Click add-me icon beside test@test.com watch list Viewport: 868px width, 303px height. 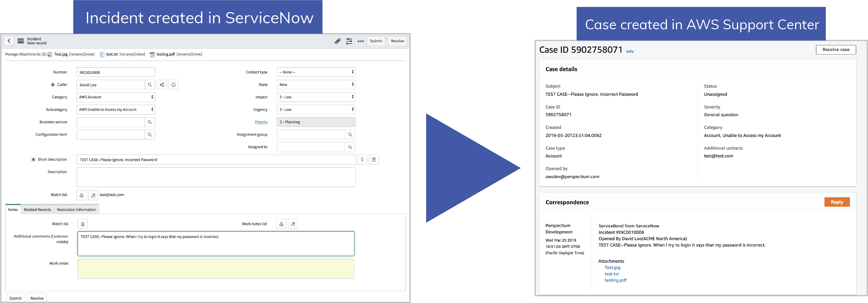[93, 195]
